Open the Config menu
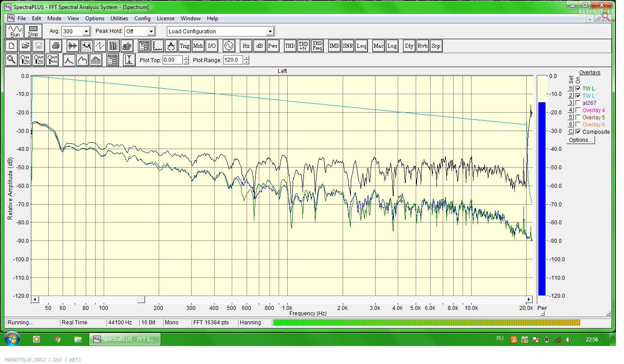624x364 pixels. click(x=142, y=18)
